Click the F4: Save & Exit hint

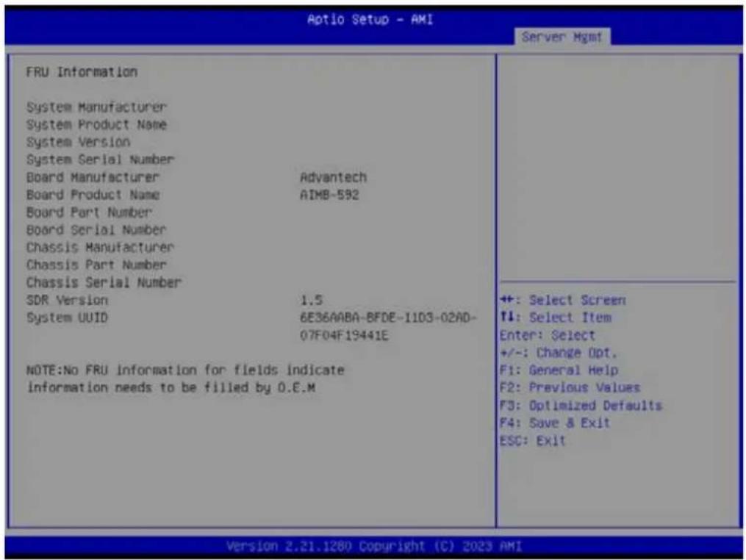(x=555, y=423)
